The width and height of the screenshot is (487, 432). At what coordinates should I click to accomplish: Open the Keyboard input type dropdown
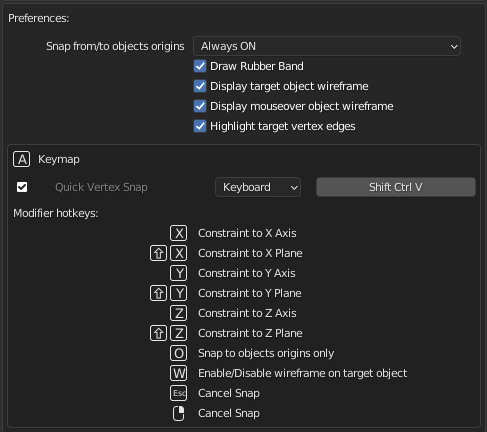tap(258, 187)
